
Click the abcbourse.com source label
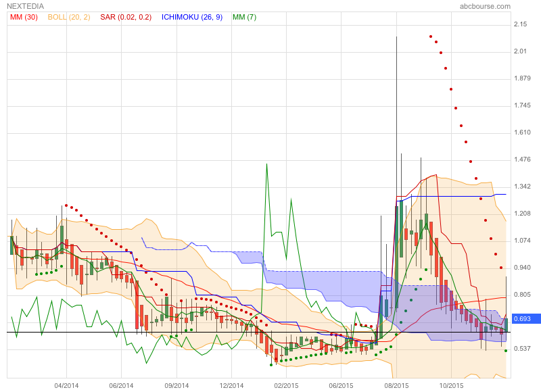coord(485,6)
